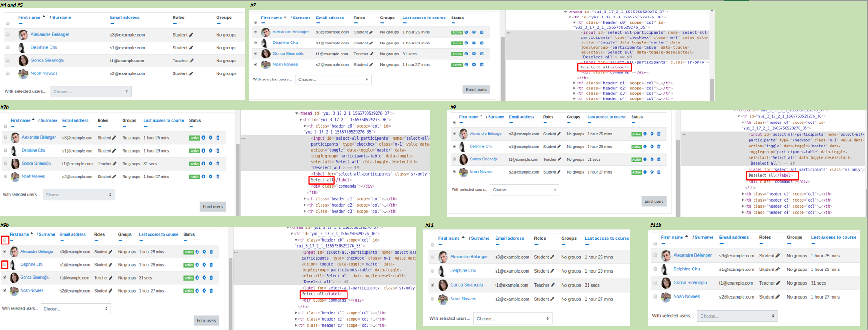Click gear icon for Gonca Sinanoğlu in panel #7
The image size is (868, 330).
click(x=474, y=54)
